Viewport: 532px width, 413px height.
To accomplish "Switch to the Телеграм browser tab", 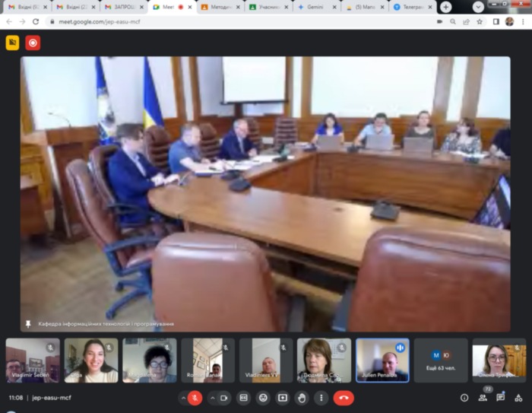I will click(x=413, y=7).
